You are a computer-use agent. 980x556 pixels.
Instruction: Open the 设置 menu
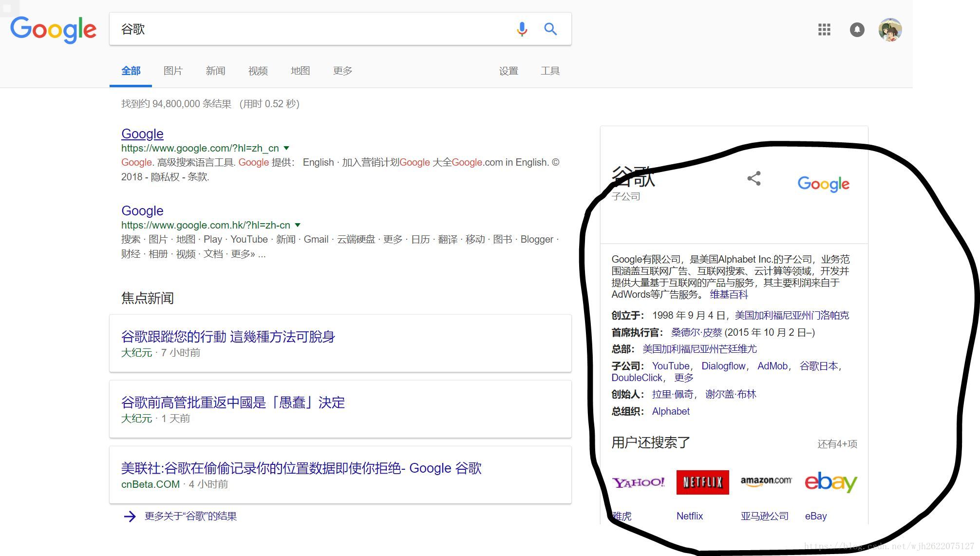(508, 71)
